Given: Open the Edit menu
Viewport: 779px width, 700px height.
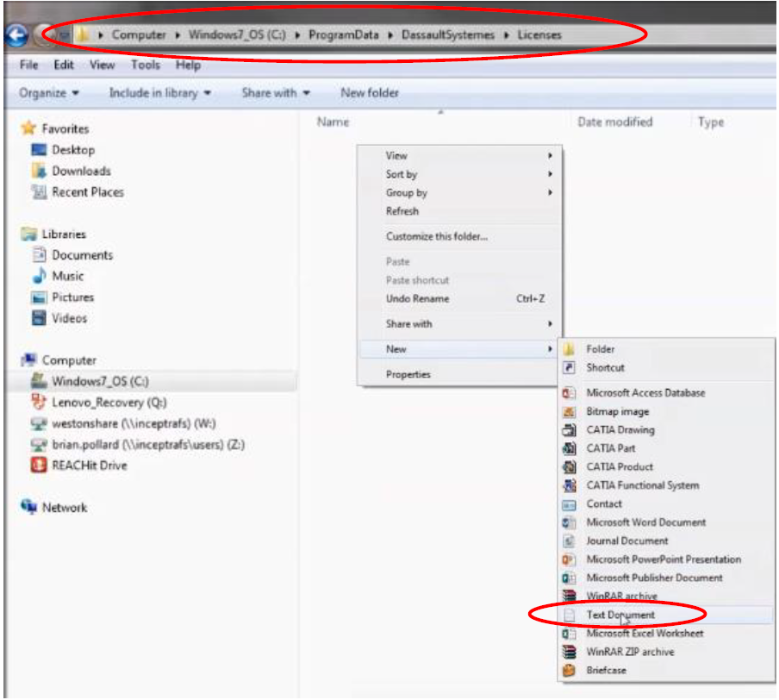Looking at the screenshot, I should coord(64,65).
